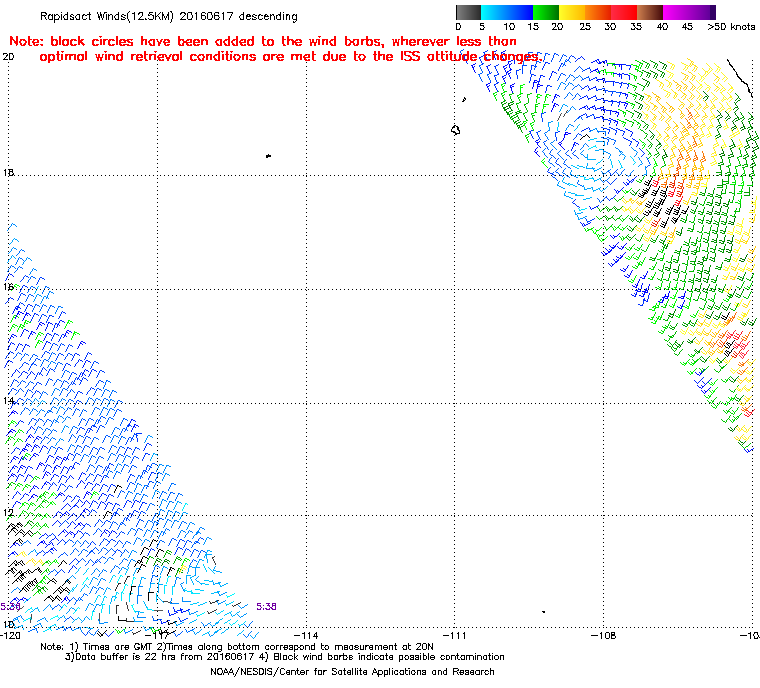Click the '40' legend scale label
Screen dimensions: 760x688
point(662,27)
